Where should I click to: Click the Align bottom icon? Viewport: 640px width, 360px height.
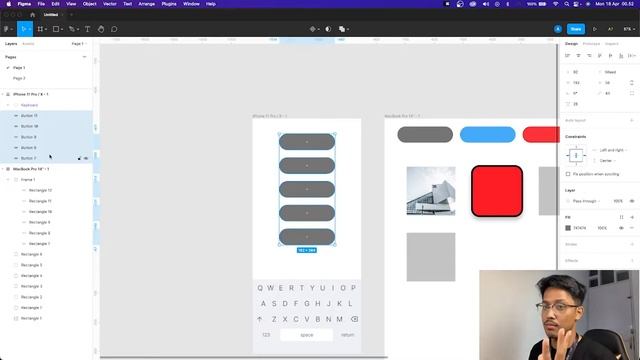pos(621,56)
